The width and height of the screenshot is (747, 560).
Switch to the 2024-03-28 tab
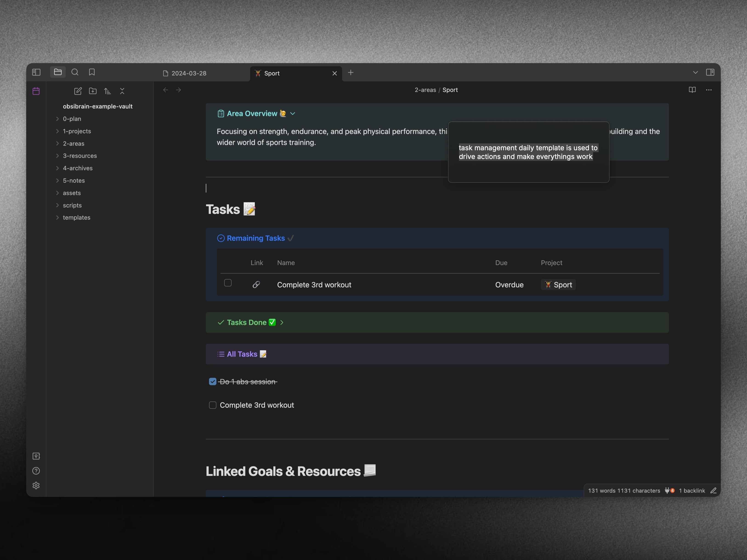189,73
